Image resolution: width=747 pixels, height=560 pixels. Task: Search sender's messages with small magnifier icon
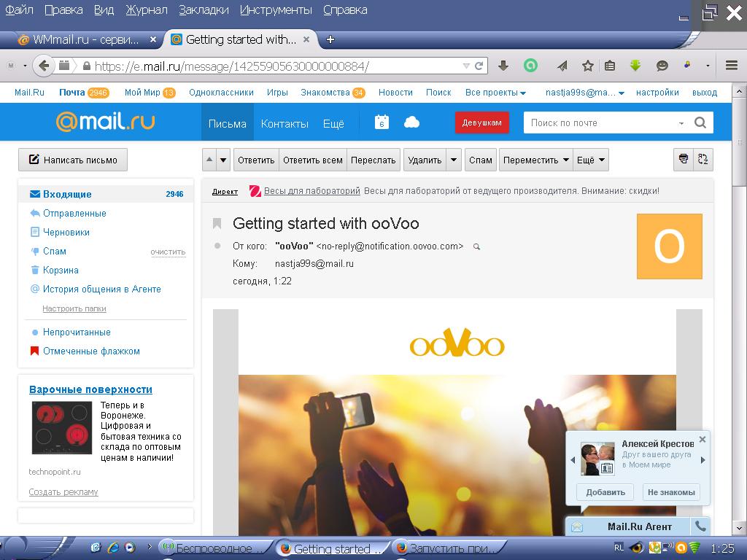pyautogui.click(x=476, y=246)
